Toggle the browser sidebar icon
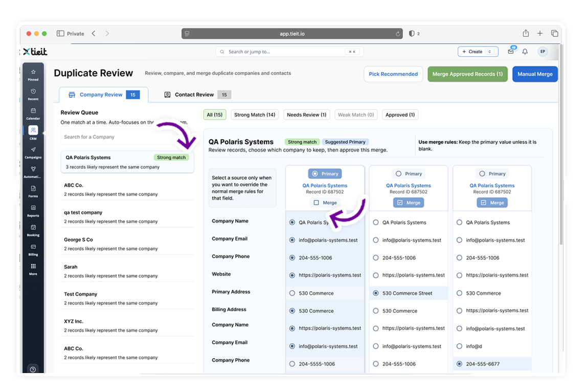588x392 pixels. click(60, 33)
